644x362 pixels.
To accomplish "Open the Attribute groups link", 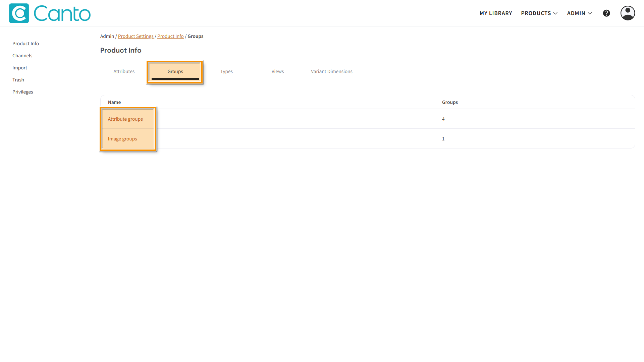I will tap(125, 119).
